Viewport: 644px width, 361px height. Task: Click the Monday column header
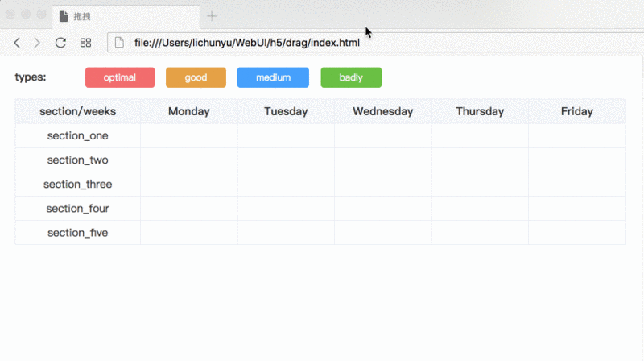(x=189, y=111)
